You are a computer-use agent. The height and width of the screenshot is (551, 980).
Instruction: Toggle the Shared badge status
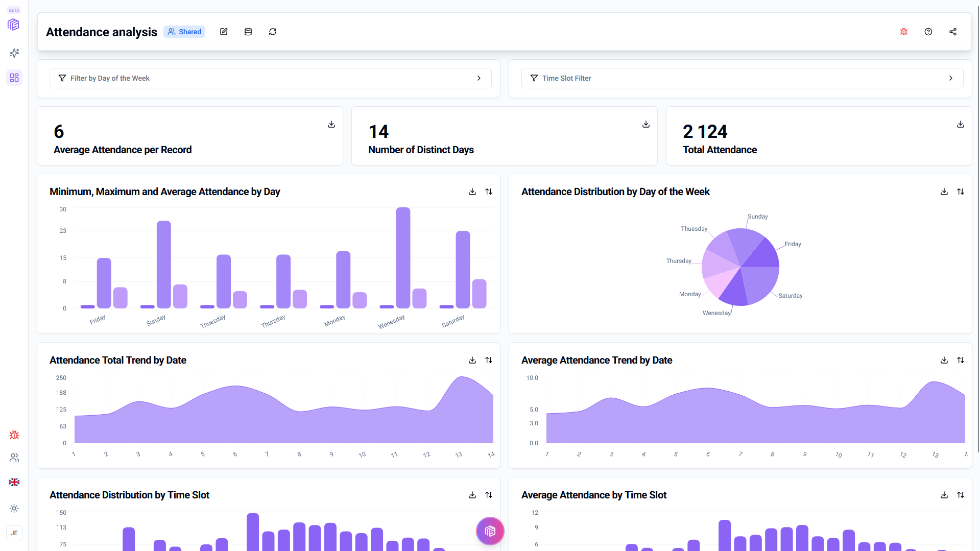click(184, 31)
